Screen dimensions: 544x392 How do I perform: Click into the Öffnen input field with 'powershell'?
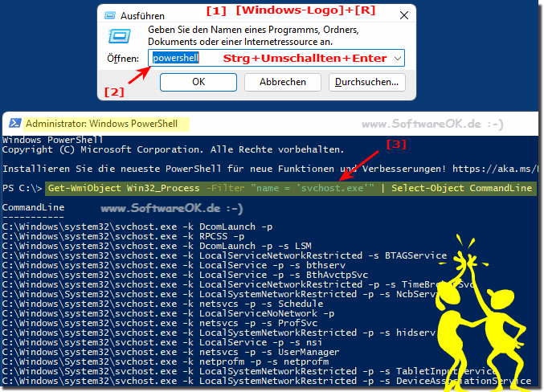[276, 58]
